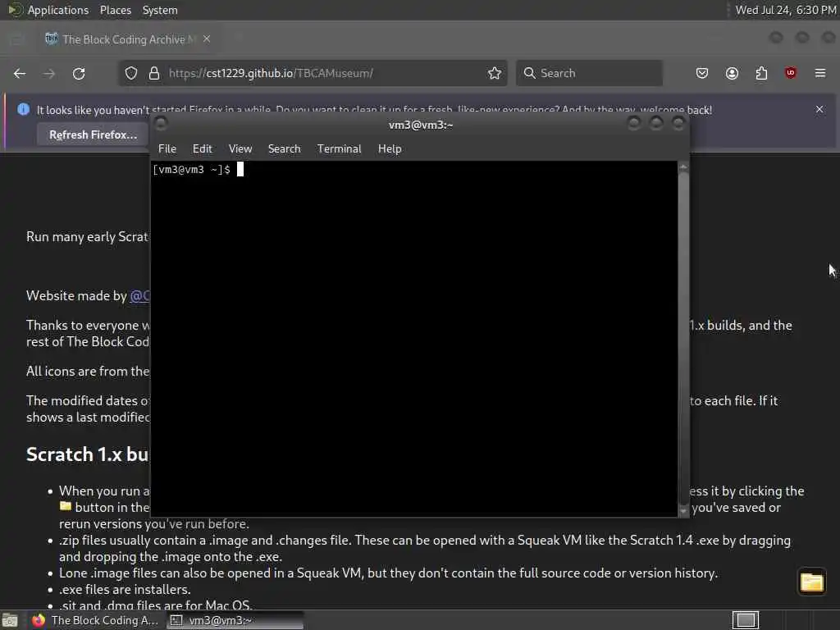Dismiss the Firefox refresh notification bar
This screenshot has height=630, width=840.
819,109
